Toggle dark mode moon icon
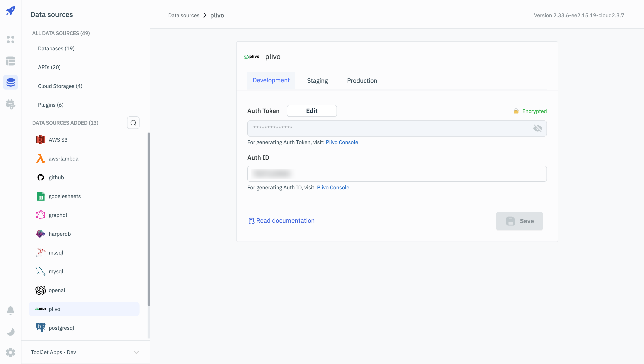The image size is (644, 364). click(11, 332)
